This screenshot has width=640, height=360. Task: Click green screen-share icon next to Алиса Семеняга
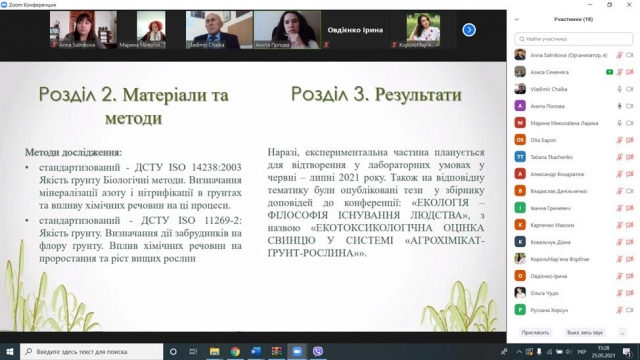[609, 72]
